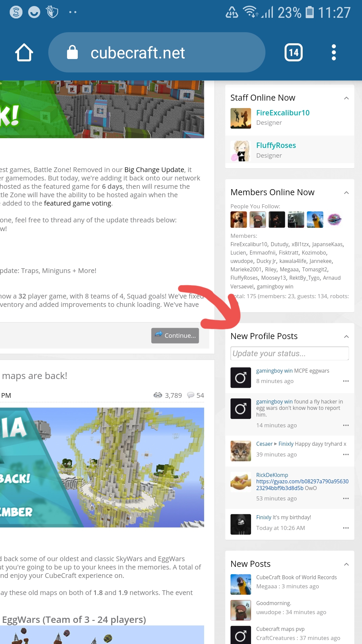Open the browser home page icon
Image resolution: width=362 pixels, height=644 pixels.
click(24, 52)
